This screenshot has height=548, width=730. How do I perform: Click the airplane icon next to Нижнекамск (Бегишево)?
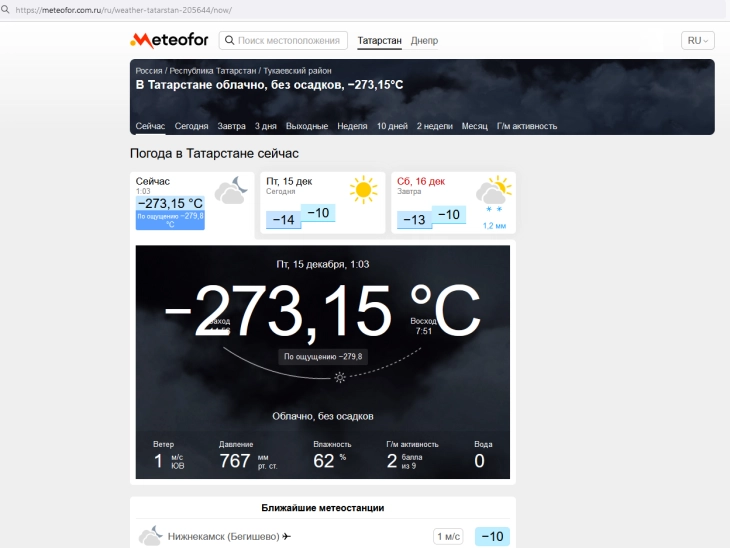(287, 536)
